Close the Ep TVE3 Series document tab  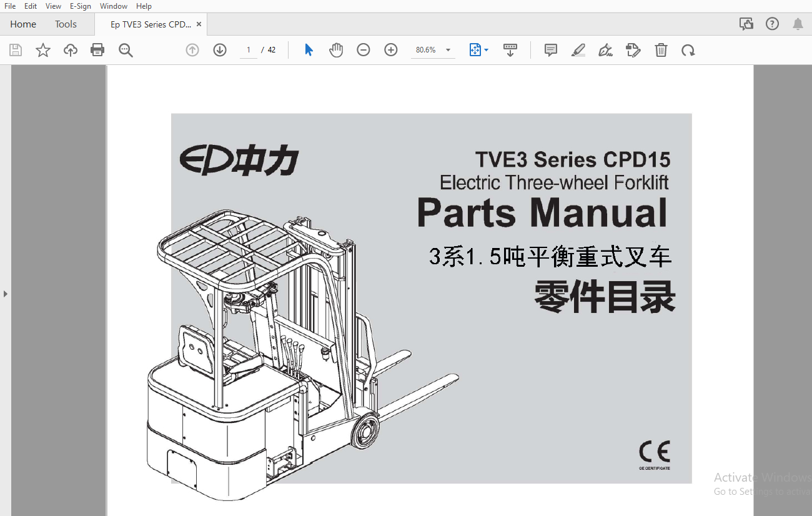coord(199,24)
